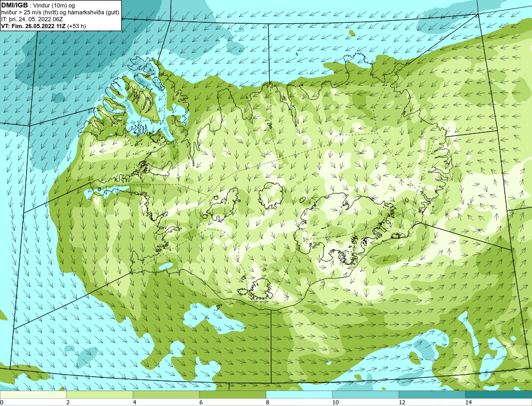Click the legend scale label '6'
Image resolution: width=532 pixels, height=406 pixels.
(x=201, y=402)
